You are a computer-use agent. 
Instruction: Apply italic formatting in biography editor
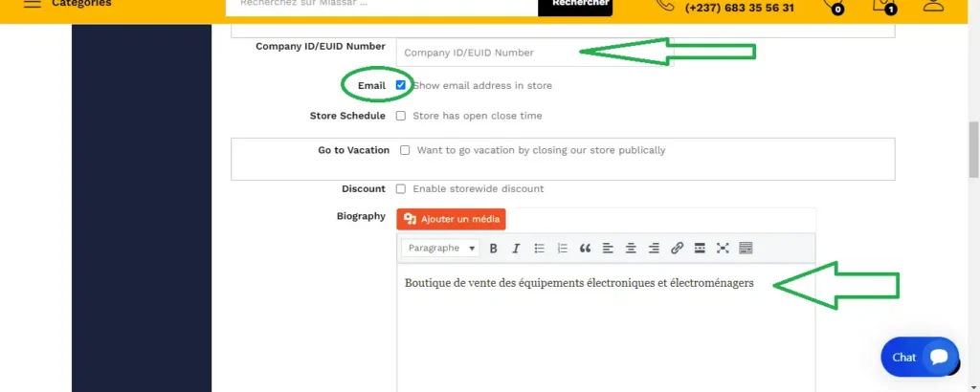click(516, 249)
